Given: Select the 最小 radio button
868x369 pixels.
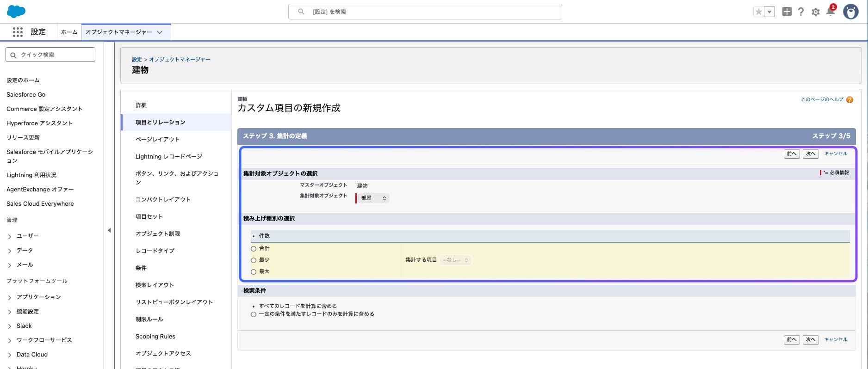Looking at the screenshot, I should (254, 260).
